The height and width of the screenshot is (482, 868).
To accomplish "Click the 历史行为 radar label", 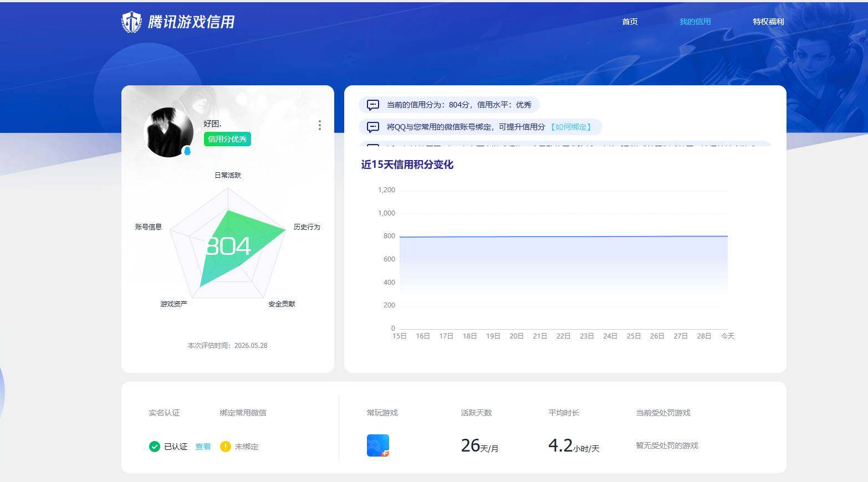I will tap(307, 227).
